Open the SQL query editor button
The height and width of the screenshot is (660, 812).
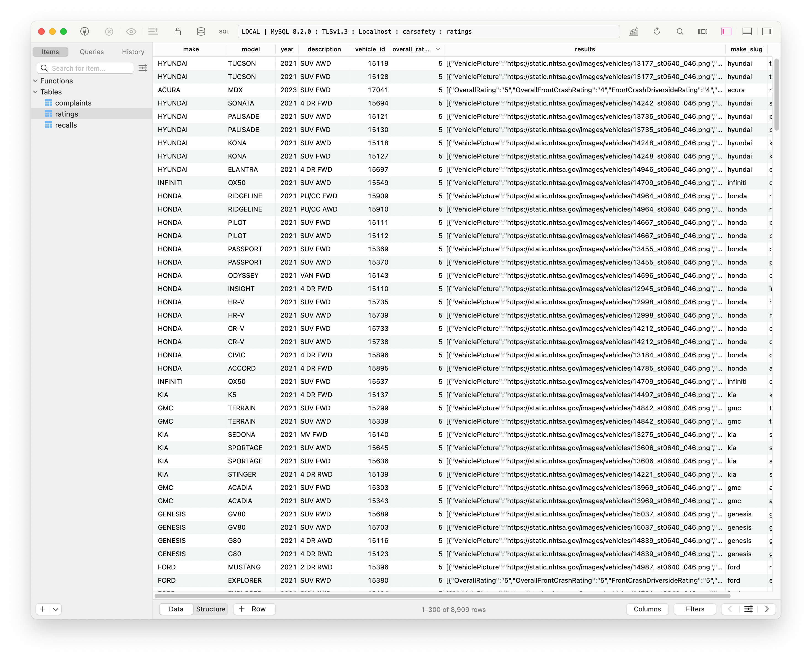tap(224, 31)
